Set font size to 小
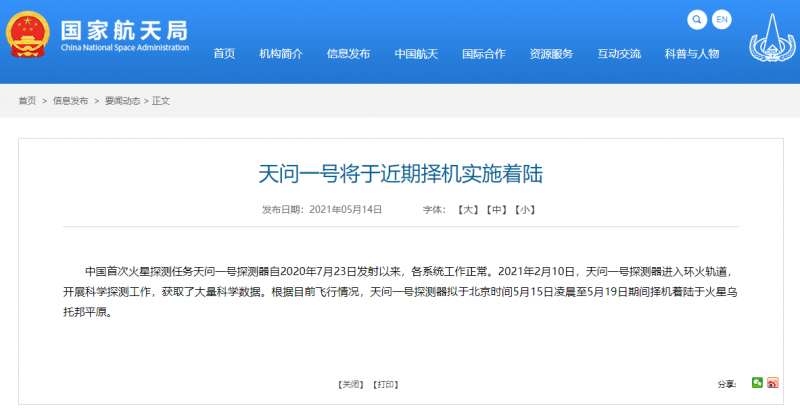Image resolution: width=800 pixels, height=413 pixels. (524, 210)
